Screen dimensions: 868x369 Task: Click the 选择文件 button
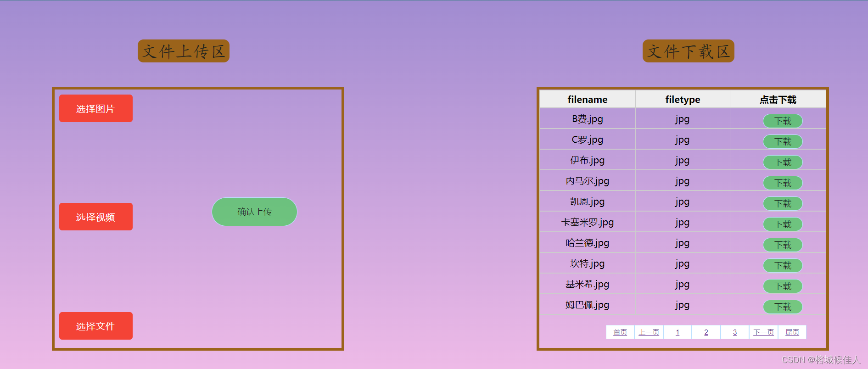tap(96, 326)
